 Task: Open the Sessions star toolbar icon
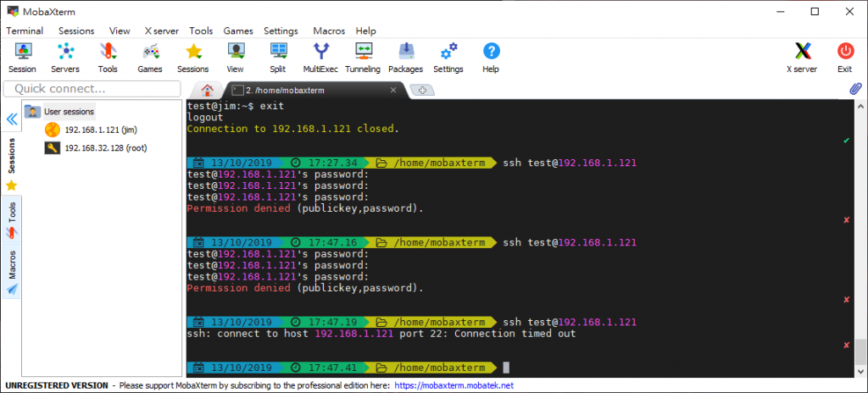pos(193,58)
